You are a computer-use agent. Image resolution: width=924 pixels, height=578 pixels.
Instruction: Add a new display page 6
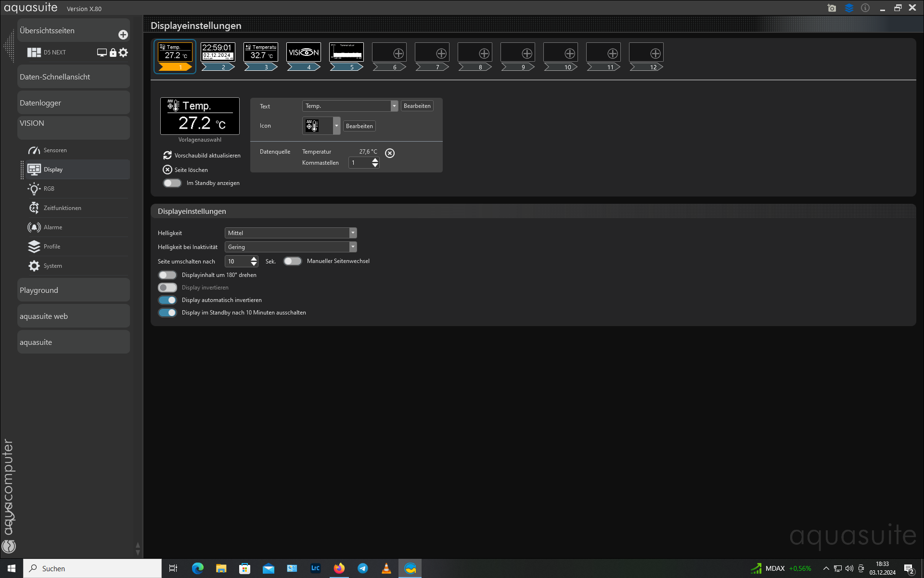pos(398,53)
